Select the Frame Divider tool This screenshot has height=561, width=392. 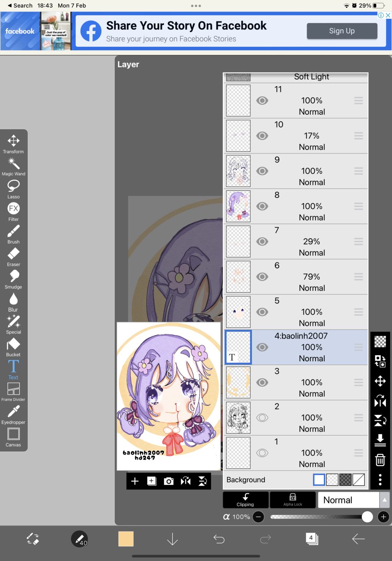click(13, 392)
